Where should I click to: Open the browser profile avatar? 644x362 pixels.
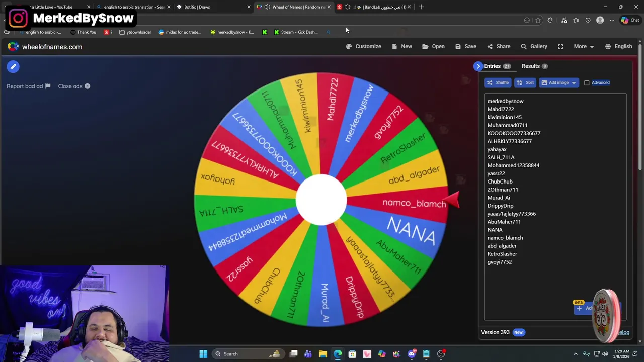pos(600,20)
